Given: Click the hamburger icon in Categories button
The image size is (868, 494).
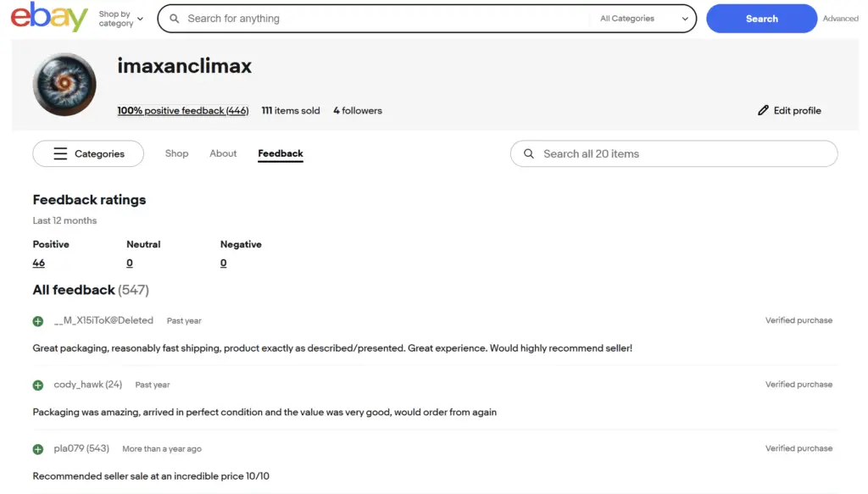Looking at the screenshot, I should (x=60, y=154).
